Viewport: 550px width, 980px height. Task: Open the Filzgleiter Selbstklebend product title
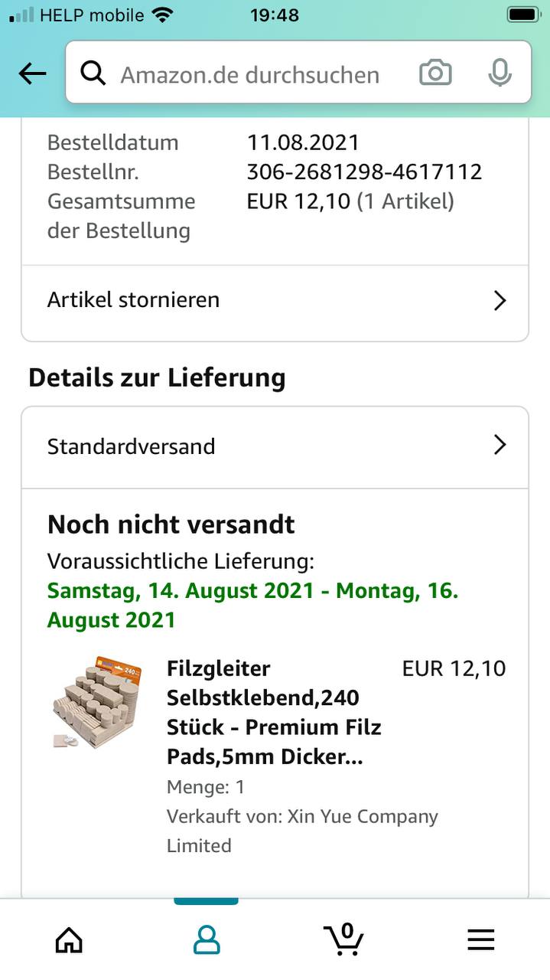coord(274,712)
